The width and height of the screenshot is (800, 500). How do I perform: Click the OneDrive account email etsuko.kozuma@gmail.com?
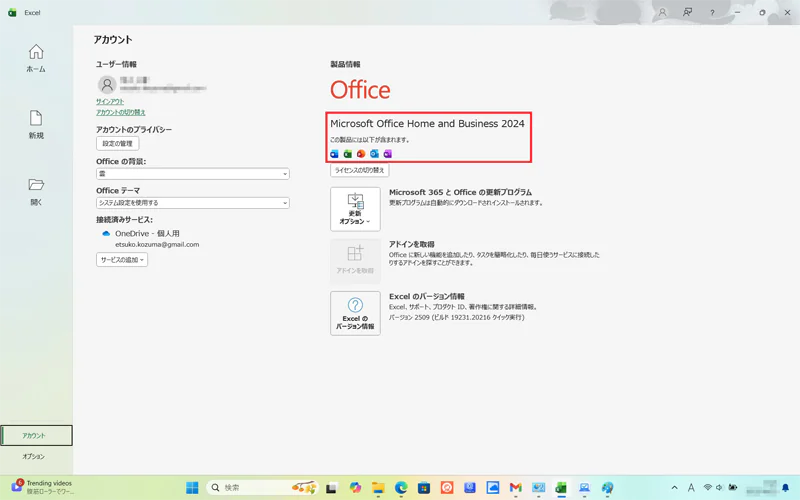pos(157,244)
